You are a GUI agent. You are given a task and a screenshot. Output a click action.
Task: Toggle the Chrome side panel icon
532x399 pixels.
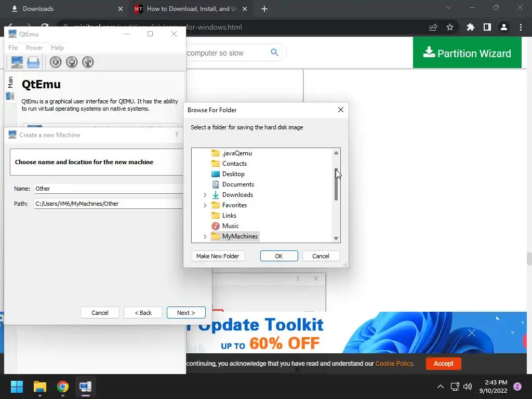[487, 28]
